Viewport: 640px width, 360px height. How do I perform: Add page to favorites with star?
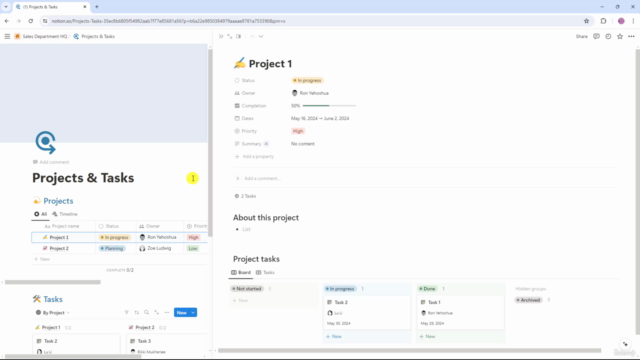pyautogui.click(x=620, y=36)
